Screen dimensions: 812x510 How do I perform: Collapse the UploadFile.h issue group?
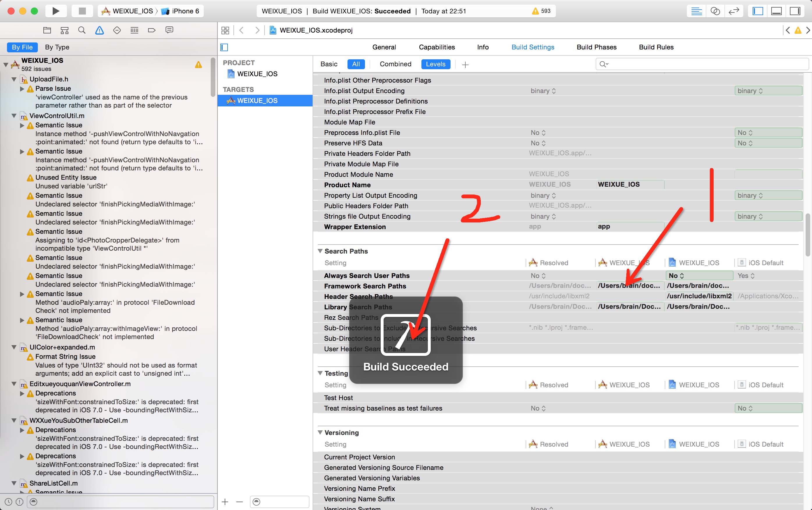click(x=14, y=79)
